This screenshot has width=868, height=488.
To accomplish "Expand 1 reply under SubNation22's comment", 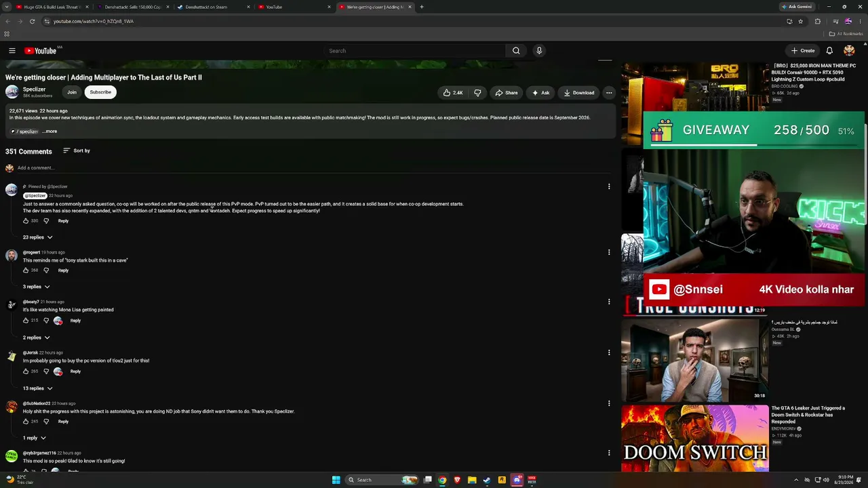I will [x=35, y=438].
